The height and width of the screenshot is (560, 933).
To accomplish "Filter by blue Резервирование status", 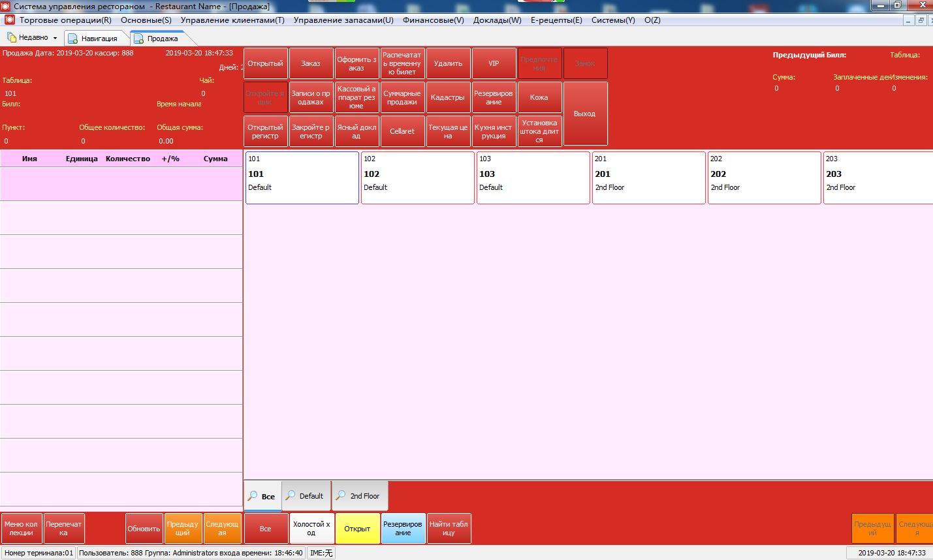I will pos(403,528).
